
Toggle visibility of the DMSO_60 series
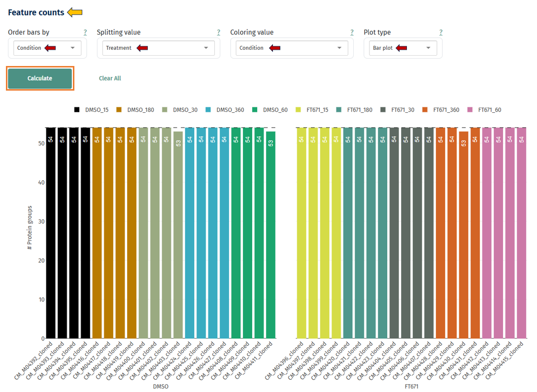pyautogui.click(x=256, y=109)
